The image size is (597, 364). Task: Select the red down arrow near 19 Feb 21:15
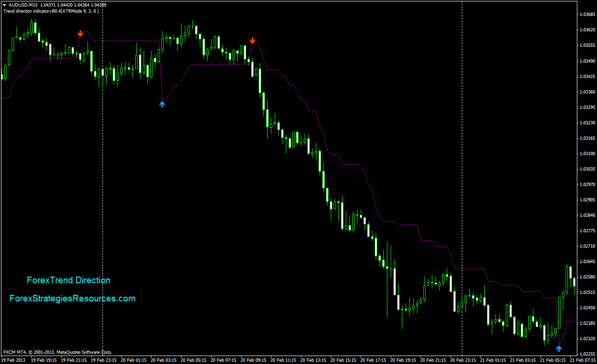click(x=80, y=33)
